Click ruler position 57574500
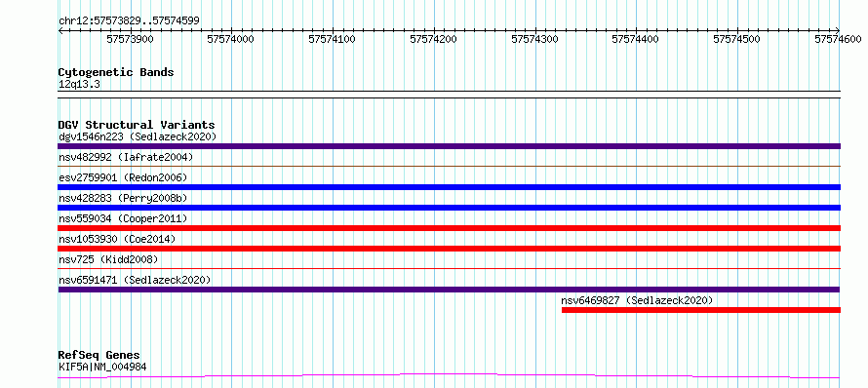The height and width of the screenshot is (388, 868). (736, 39)
